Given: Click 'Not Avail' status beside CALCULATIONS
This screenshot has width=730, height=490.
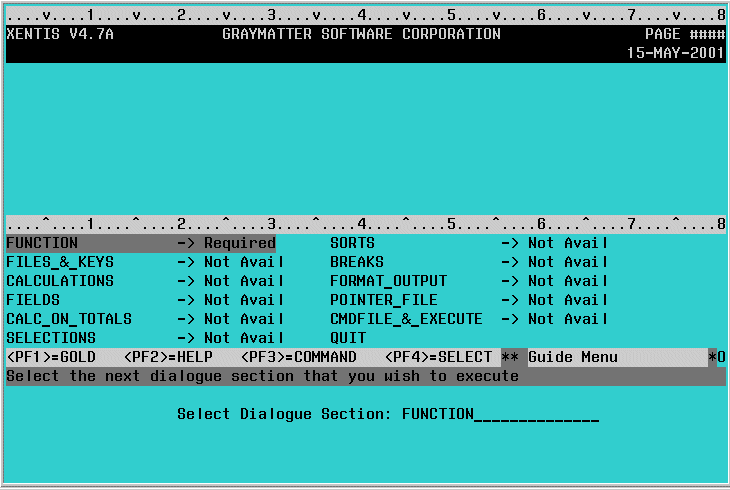Looking at the screenshot, I should (x=243, y=281).
